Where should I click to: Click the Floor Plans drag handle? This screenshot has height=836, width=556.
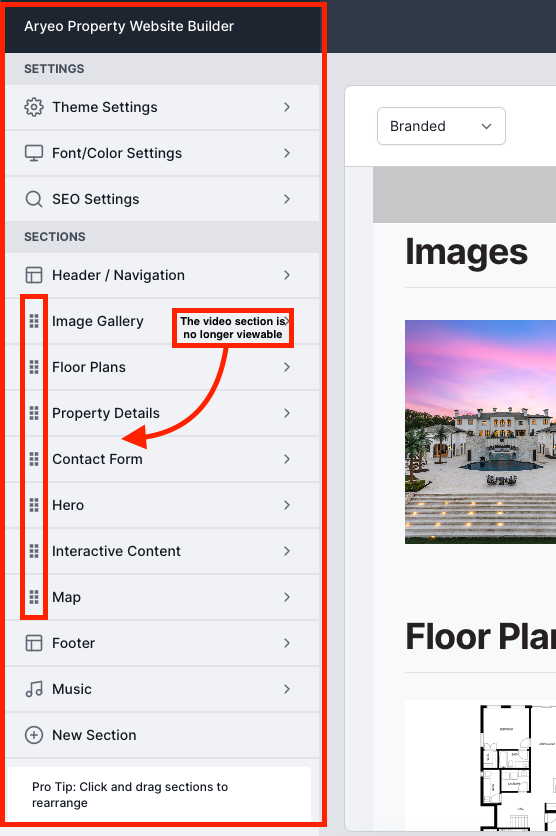tap(34, 367)
